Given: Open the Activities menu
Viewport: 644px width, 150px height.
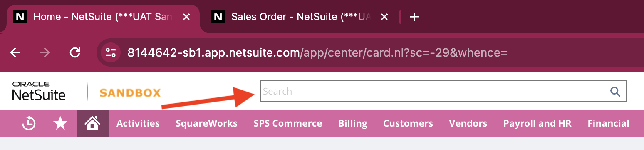Looking at the screenshot, I should [138, 123].
